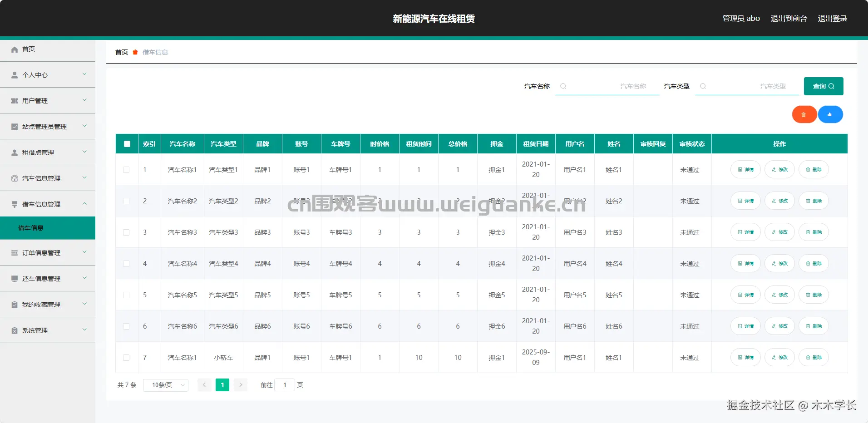
Task: Click 修改 for the 汽车名称4 row
Action: click(780, 264)
